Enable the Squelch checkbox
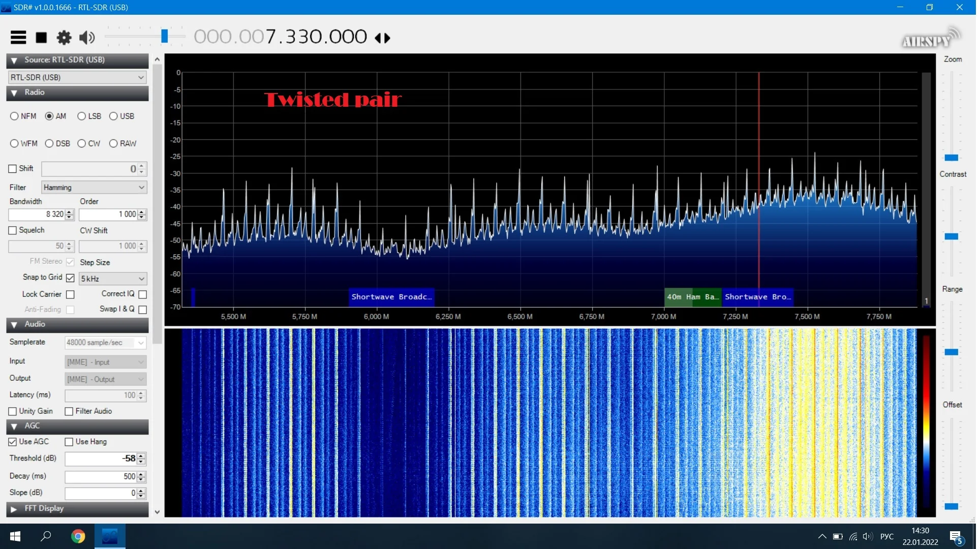980x549 pixels. tap(13, 231)
